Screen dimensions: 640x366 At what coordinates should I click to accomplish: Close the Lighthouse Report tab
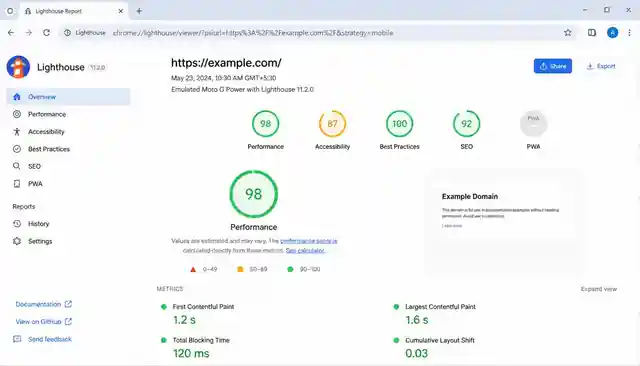(x=121, y=11)
